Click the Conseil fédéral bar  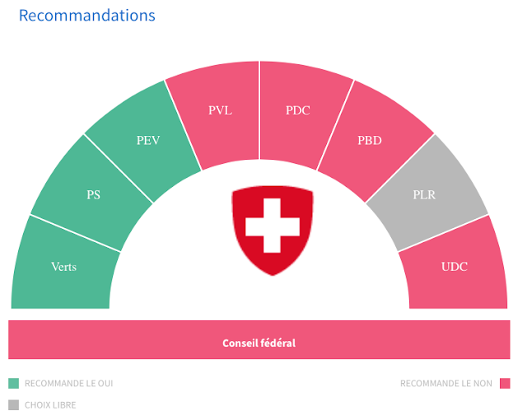pos(259,342)
